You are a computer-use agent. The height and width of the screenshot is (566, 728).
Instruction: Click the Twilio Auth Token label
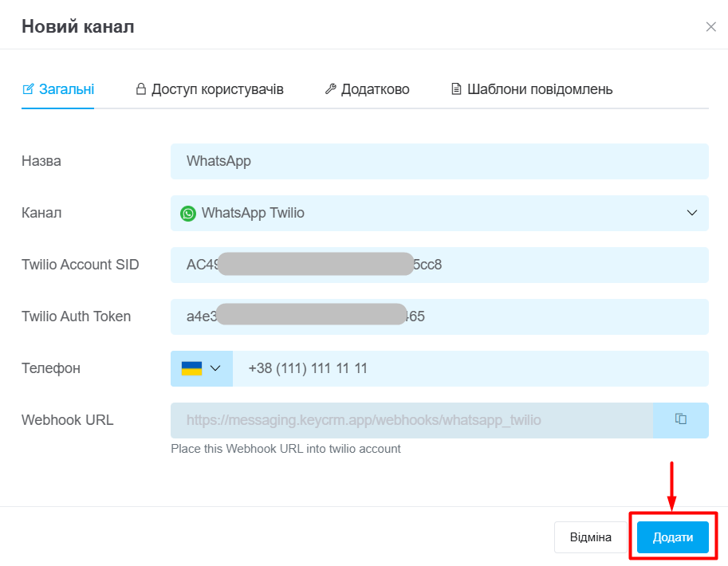tap(76, 316)
